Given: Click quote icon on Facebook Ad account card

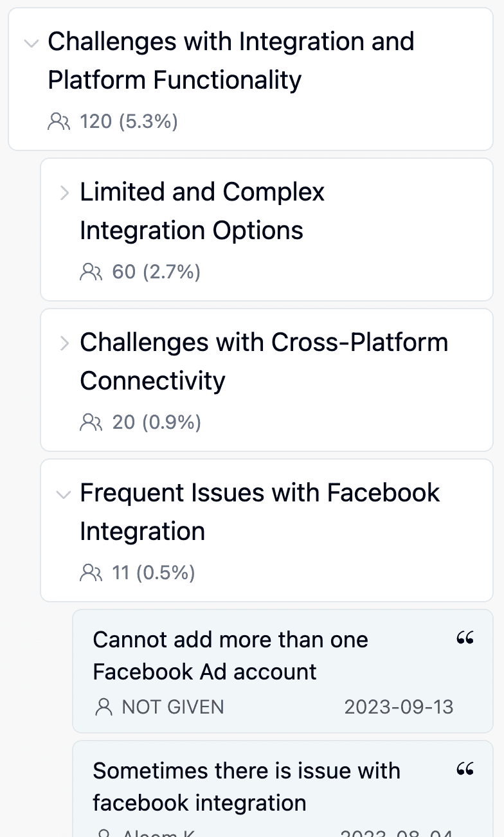Looking at the screenshot, I should coord(465,638).
